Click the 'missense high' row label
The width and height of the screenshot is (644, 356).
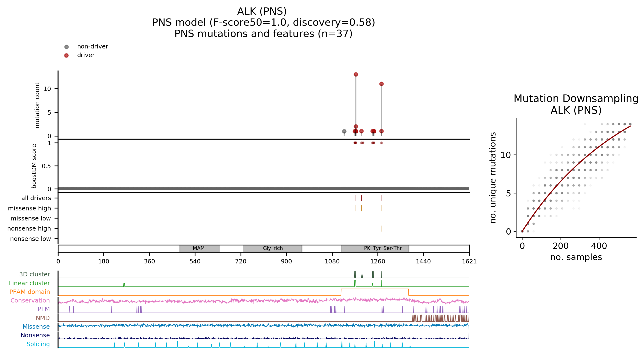(x=29, y=208)
